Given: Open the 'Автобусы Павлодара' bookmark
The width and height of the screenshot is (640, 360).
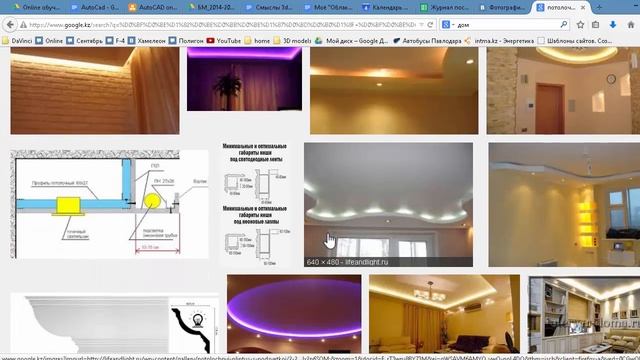Looking at the screenshot, I should [427, 40].
